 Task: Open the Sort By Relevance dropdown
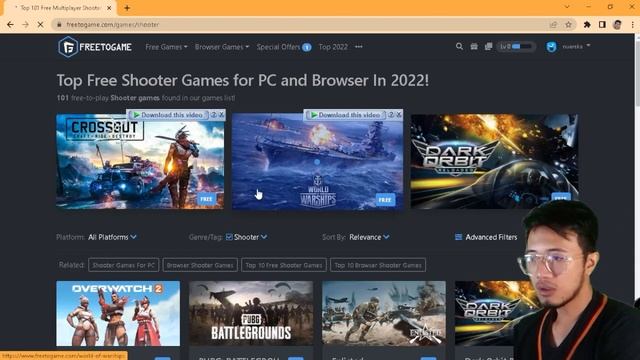[369, 237]
